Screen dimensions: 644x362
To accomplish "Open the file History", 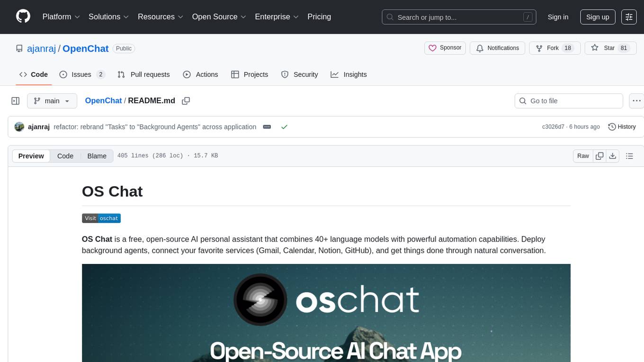I will 622,127.
